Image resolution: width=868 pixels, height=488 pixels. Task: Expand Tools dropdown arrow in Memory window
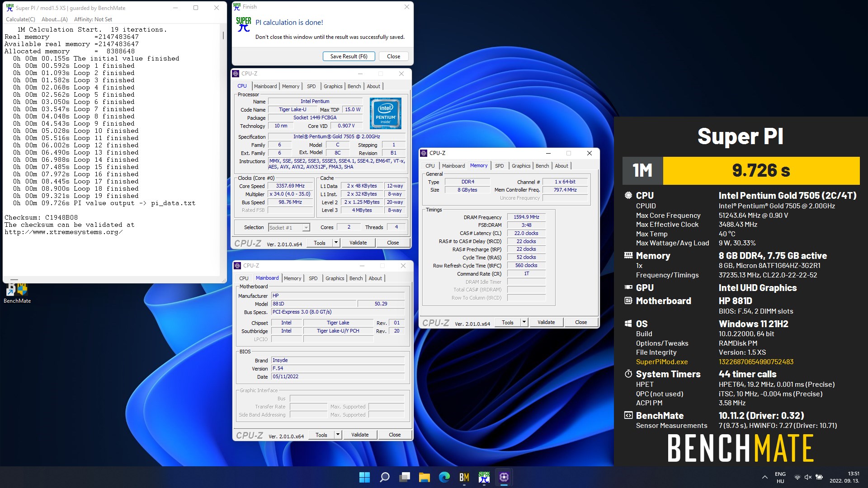pyautogui.click(x=524, y=322)
